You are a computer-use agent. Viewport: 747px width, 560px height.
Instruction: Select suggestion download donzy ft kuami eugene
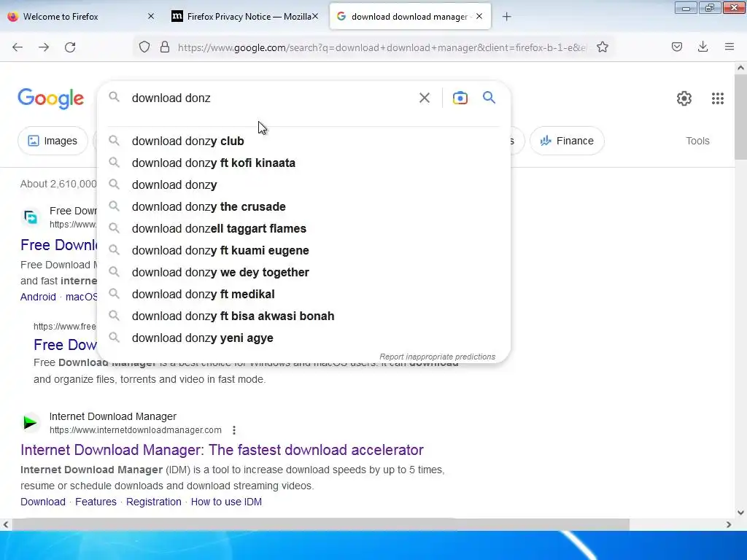[303, 251]
